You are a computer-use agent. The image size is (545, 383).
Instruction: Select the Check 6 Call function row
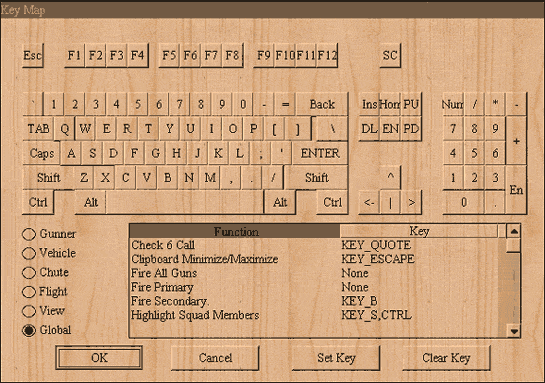pos(314,245)
